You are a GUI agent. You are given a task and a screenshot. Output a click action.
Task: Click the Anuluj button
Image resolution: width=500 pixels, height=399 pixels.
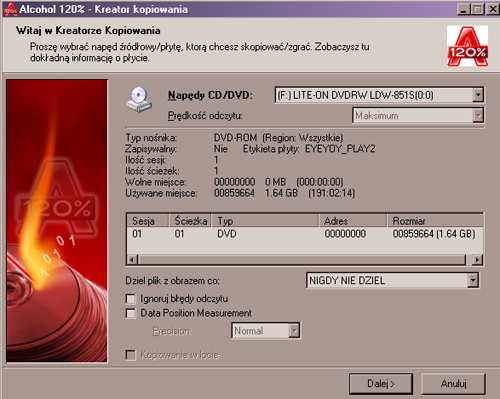point(453,384)
